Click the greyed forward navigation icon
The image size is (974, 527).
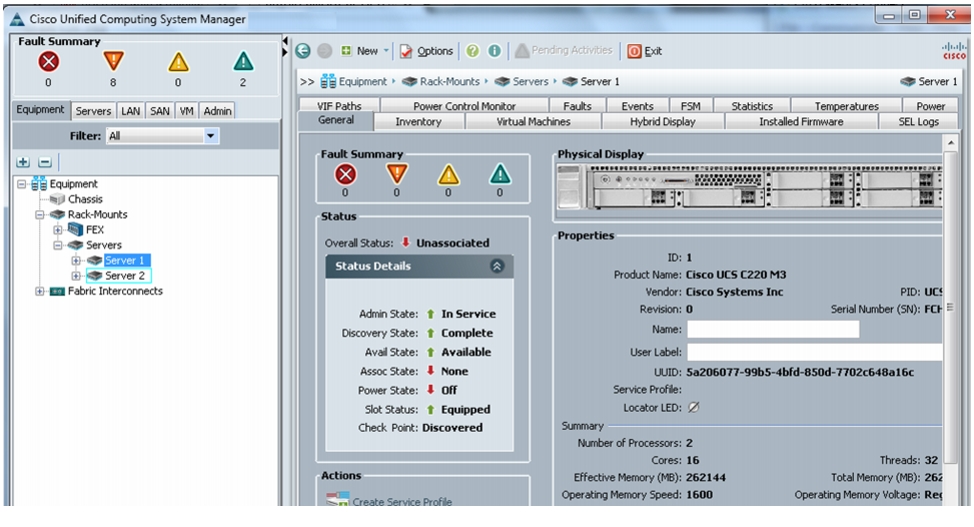pos(324,51)
